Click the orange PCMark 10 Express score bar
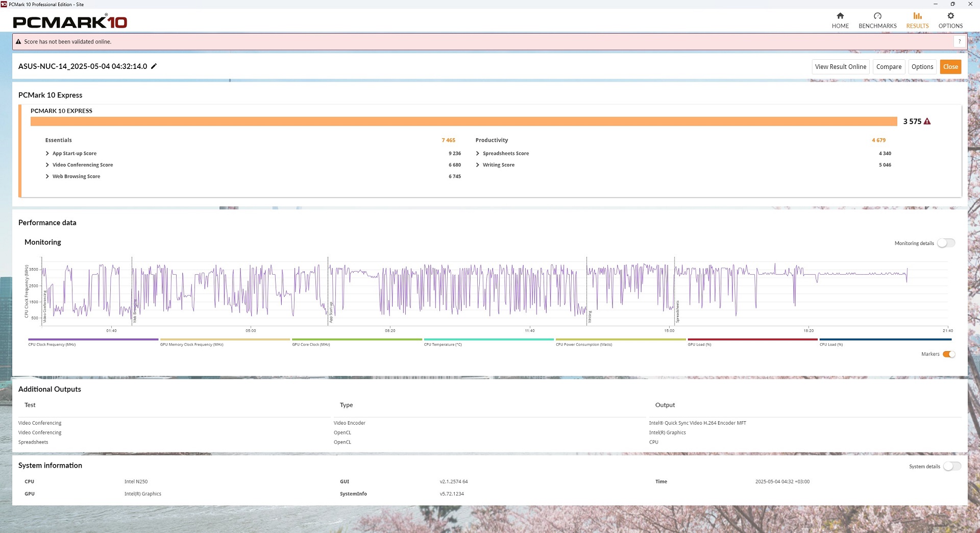Screen dimensions: 980x533 pos(463,122)
